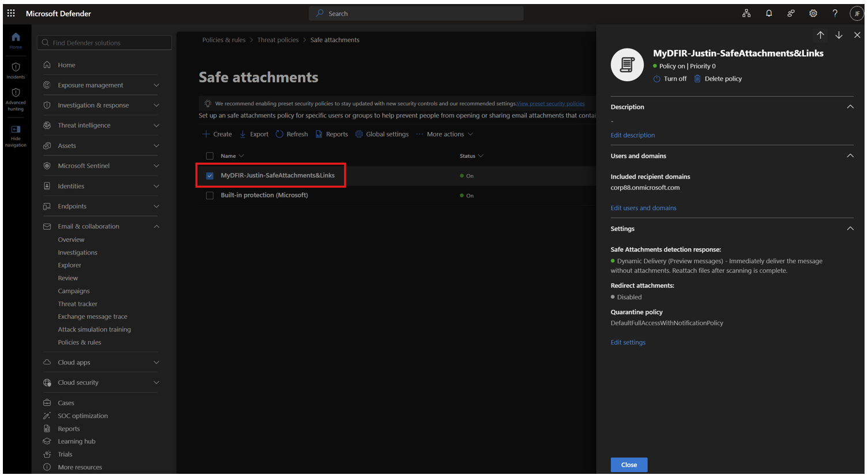This screenshot has height=475, width=868.
Task: Open Exchange message trace
Action: (92, 317)
